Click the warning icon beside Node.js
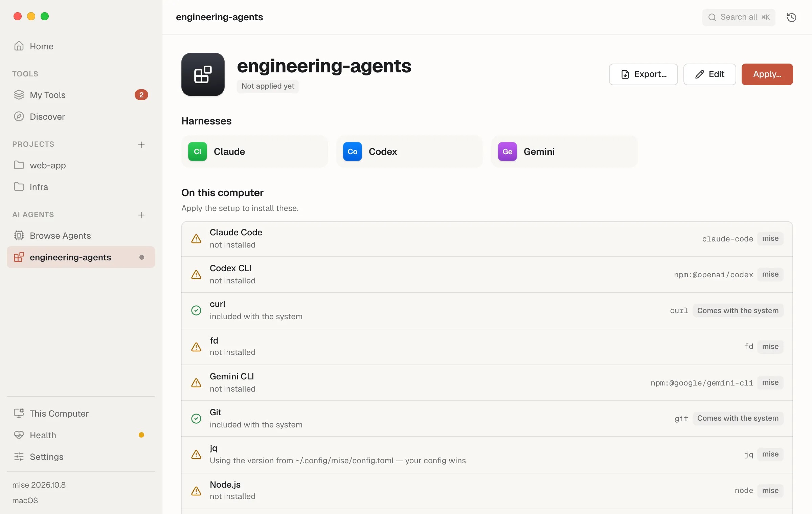812x514 pixels. click(196, 491)
